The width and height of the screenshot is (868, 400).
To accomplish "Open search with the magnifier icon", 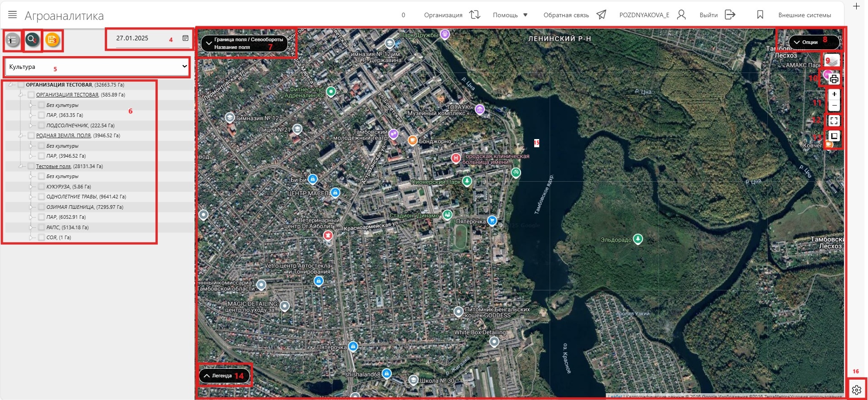I will click(32, 40).
